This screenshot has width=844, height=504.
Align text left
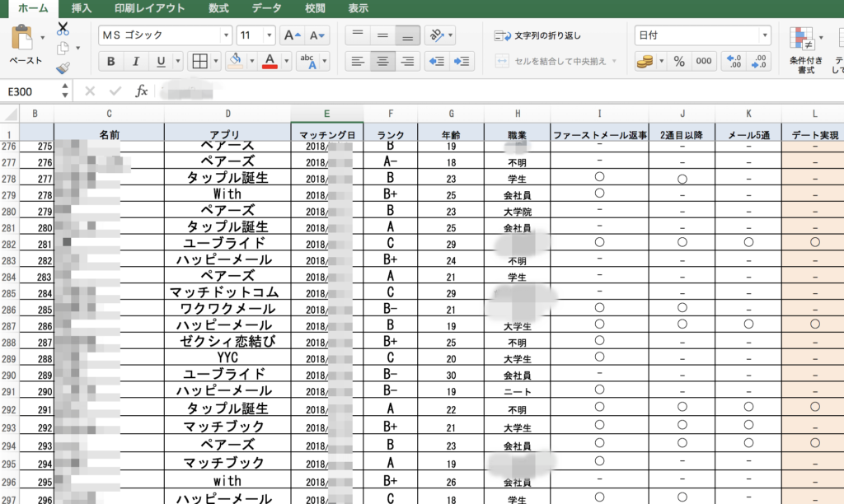[358, 61]
